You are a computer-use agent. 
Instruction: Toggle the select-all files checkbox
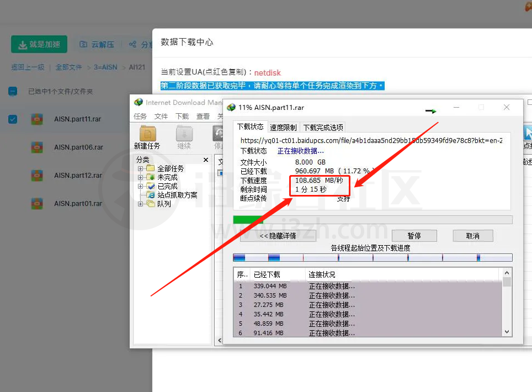point(13,91)
